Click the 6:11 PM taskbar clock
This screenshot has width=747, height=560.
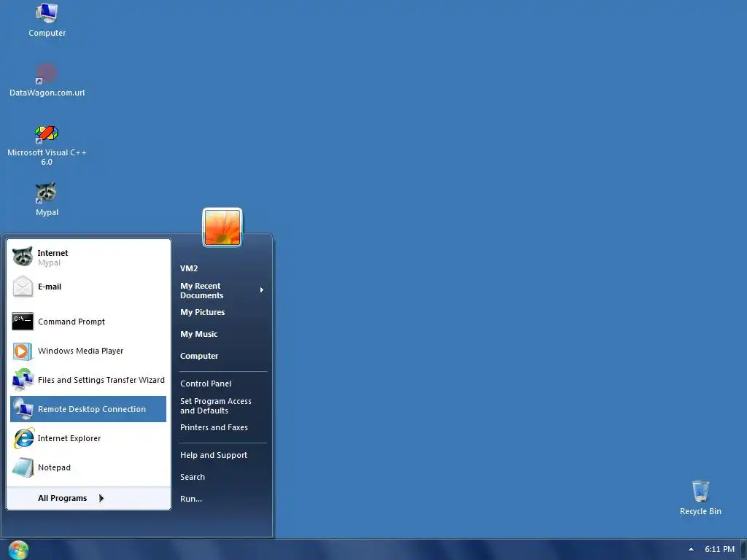tap(719, 549)
